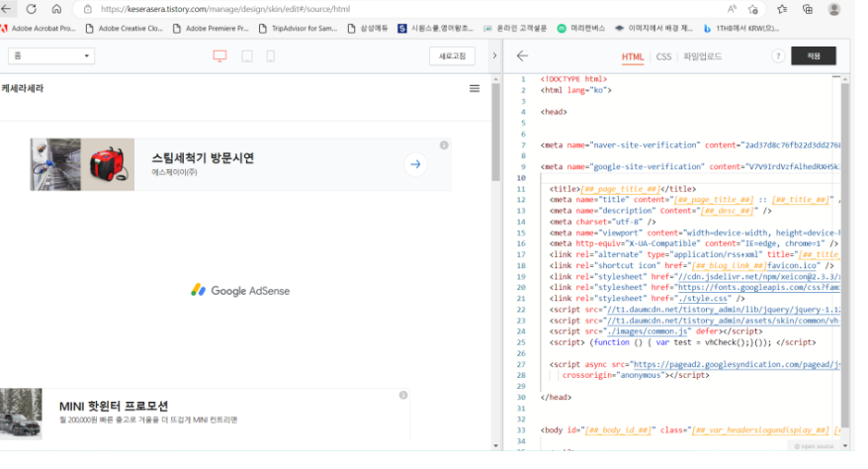Open Adobe Premiere Pro bookmark
The height and width of the screenshot is (469, 868).
click(212, 29)
